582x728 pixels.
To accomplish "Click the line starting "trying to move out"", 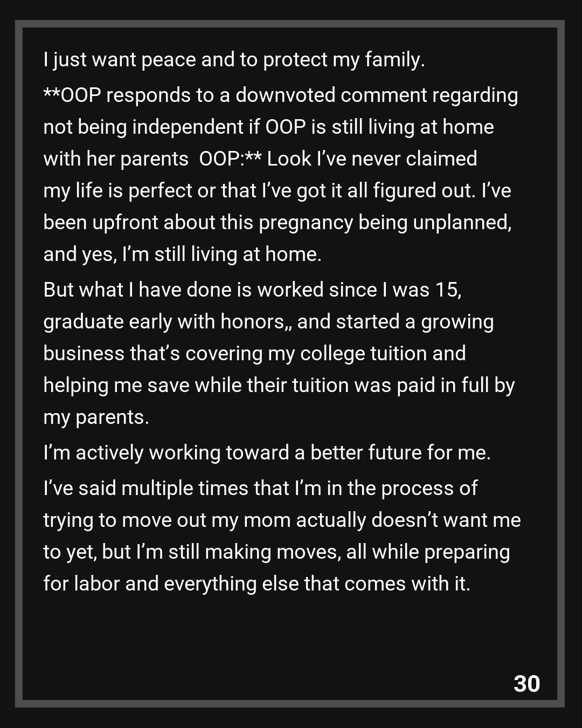I will (x=282, y=520).
